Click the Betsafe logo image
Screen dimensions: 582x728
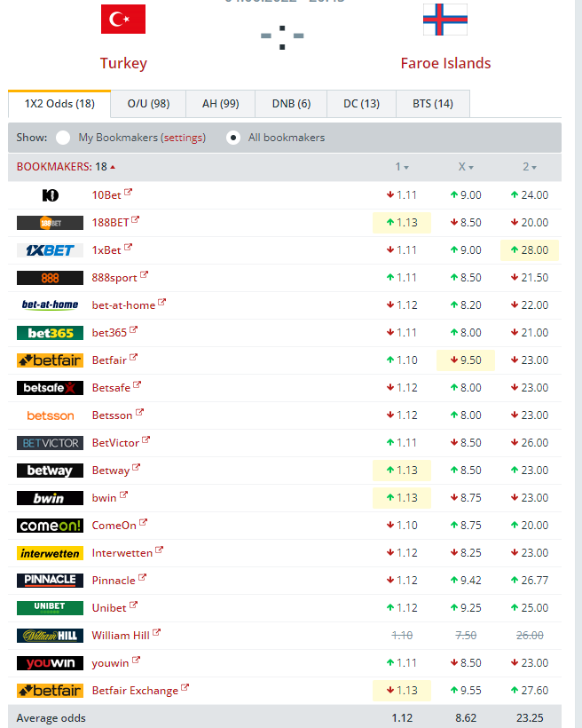[x=50, y=388]
